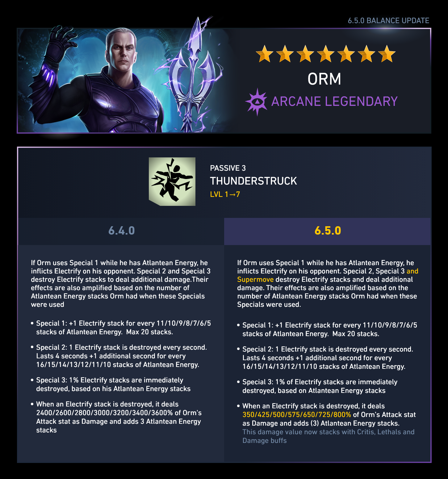Select the seventh gold star

point(387,54)
